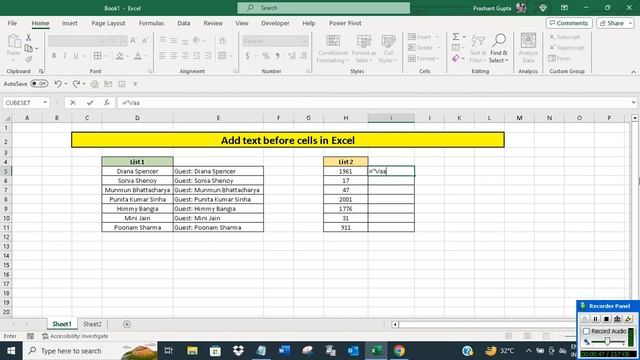Click the horizontal scrollbar left arrow
This screenshot has height=360, width=640.
[x=395, y=324]
